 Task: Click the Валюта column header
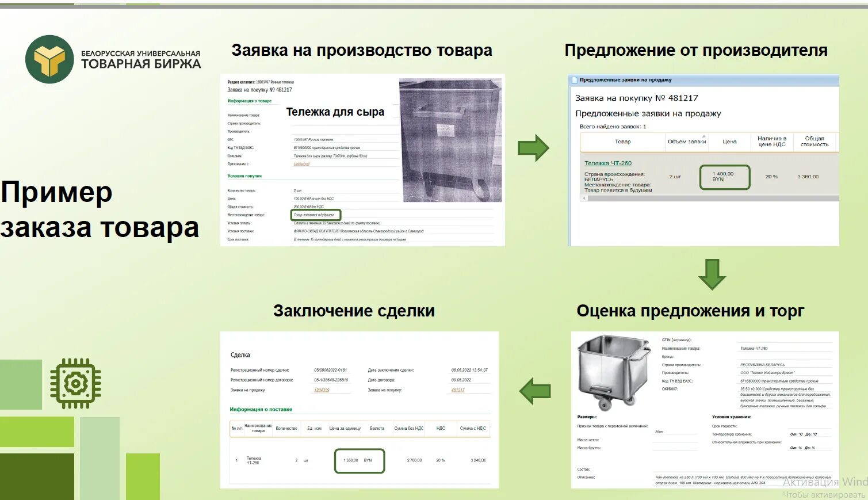pos(377,428)
